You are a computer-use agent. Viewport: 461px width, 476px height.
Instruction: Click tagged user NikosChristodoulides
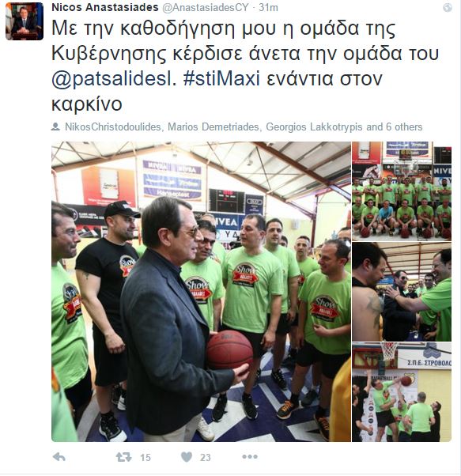click(x=112, y=127)
